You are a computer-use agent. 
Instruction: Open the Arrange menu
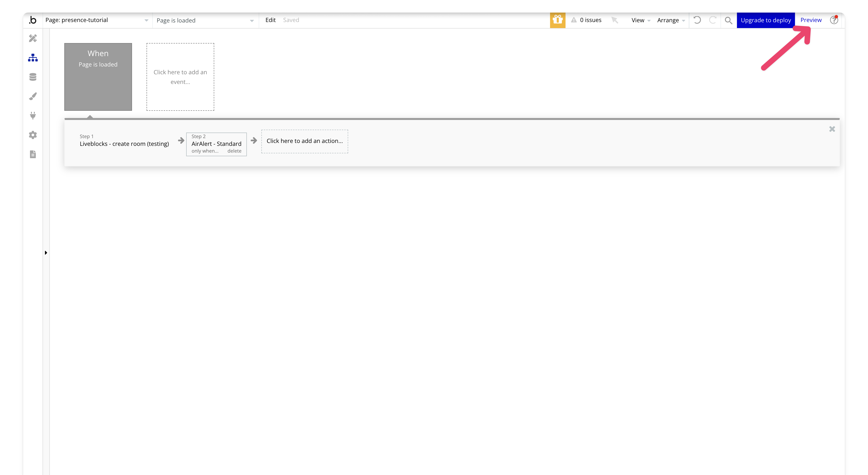(671, 20)
